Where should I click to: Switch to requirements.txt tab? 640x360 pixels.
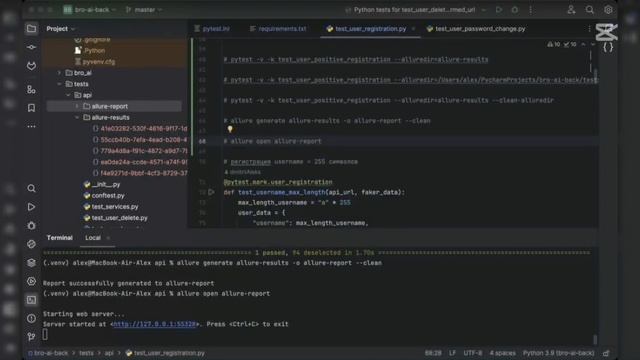click(x=278, y=29)
